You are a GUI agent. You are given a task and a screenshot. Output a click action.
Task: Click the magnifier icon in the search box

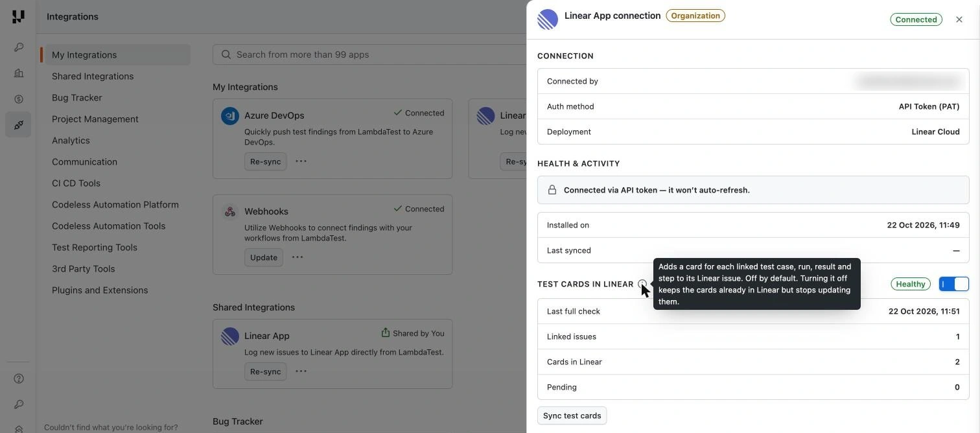pos(226,54)
